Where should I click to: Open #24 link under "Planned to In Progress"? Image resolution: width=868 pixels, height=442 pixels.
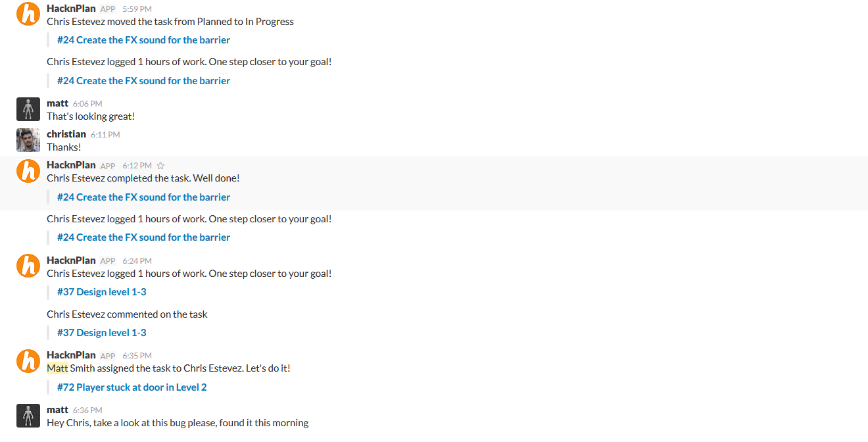[x=143, y=40]
